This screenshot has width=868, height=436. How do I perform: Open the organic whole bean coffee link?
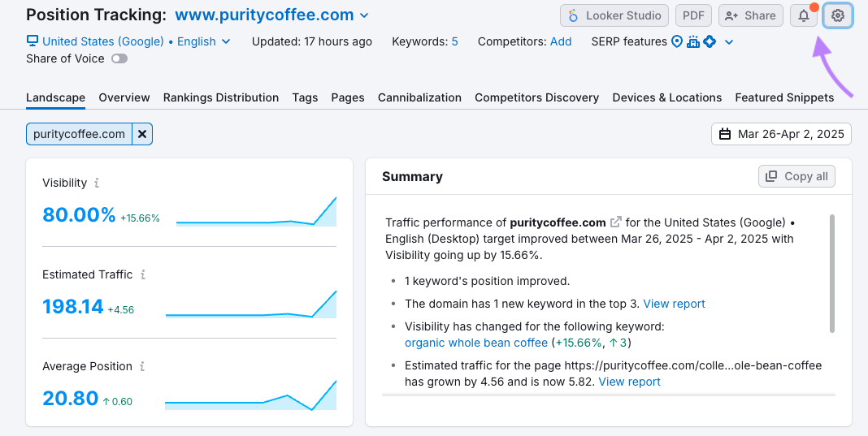click(x=476, y=343)
